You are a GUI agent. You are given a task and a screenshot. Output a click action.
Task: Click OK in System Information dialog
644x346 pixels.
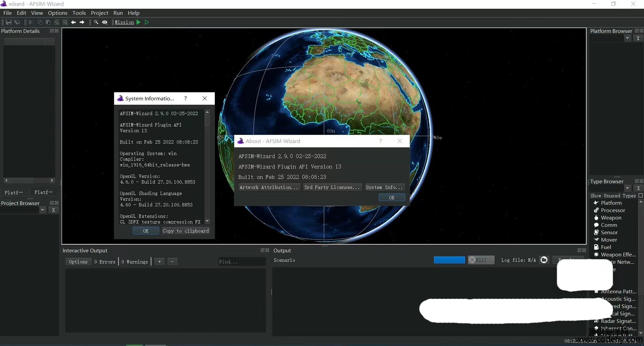click(x=146, y=231)
